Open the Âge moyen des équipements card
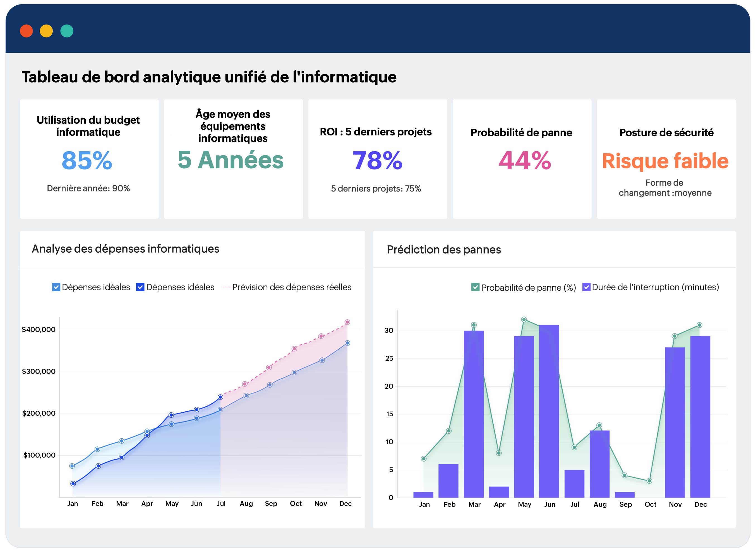756x552 pixels. click(233, 159)
